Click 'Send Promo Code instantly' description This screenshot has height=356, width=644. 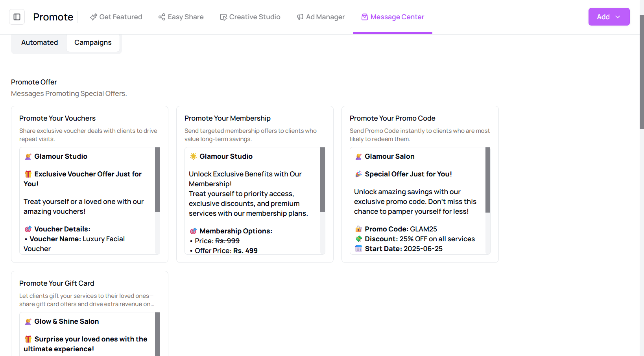[x=420, y=135]
